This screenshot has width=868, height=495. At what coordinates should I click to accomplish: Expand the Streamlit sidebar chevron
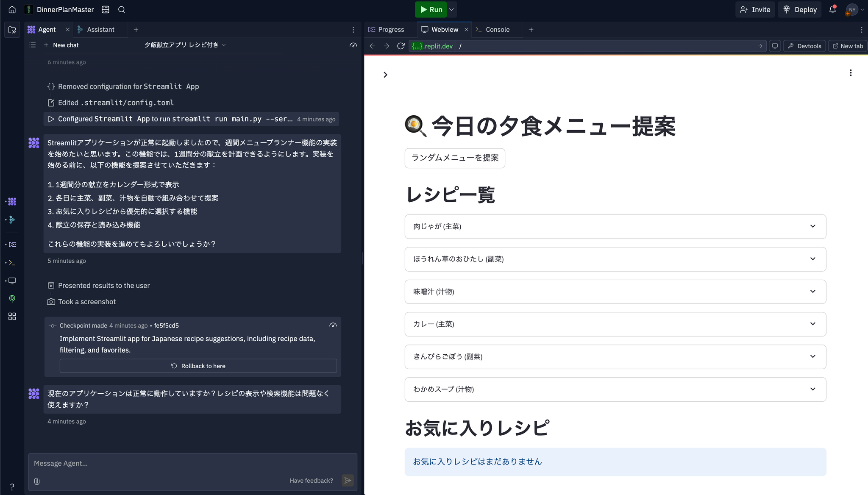pyautogui.click(x=385, y=75)
